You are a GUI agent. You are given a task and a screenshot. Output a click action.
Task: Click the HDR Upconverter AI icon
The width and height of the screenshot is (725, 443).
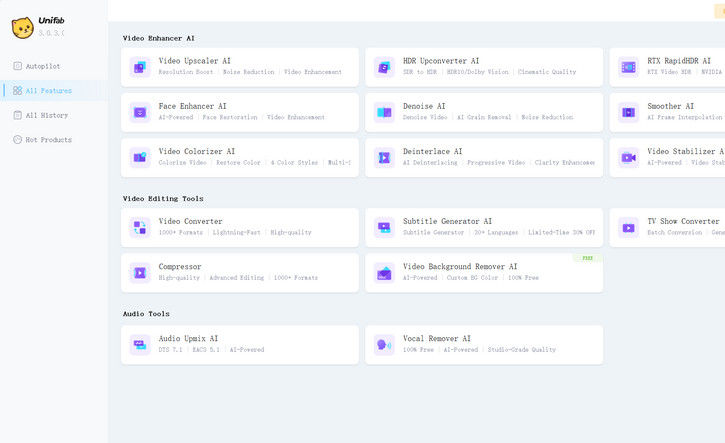point(384,68)
